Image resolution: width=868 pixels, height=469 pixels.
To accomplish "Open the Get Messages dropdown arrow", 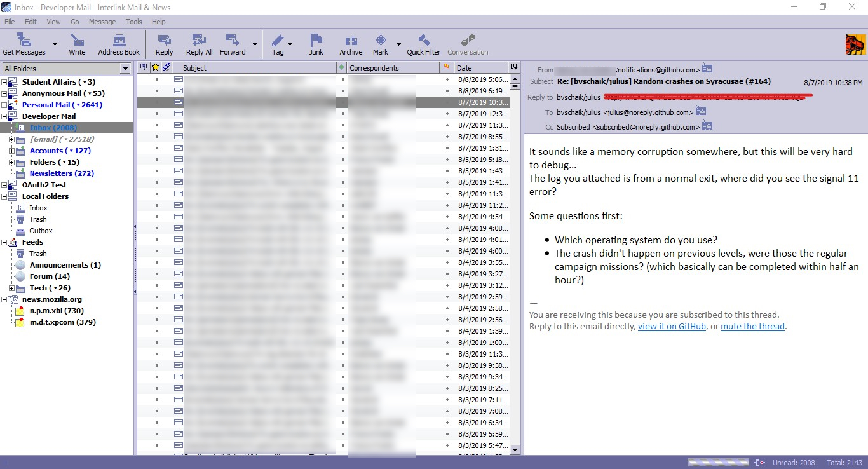I will [55, 44].
